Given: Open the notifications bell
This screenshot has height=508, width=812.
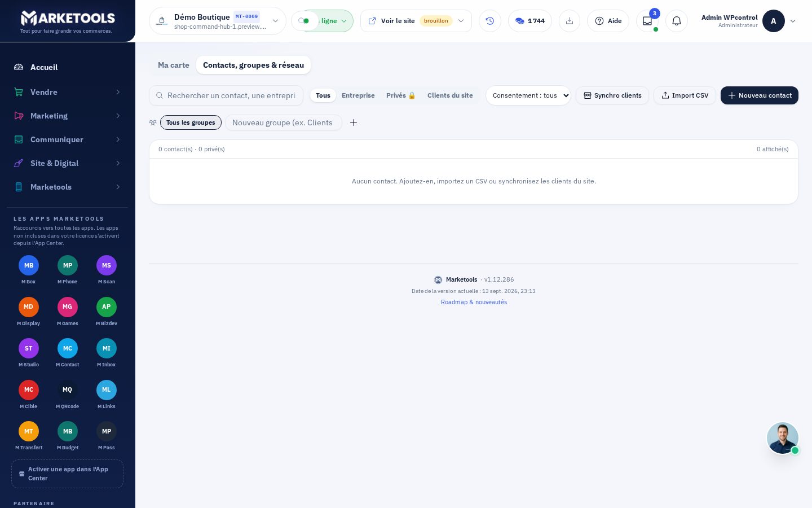Looking at the screenshot, I should tap(677, 21).
